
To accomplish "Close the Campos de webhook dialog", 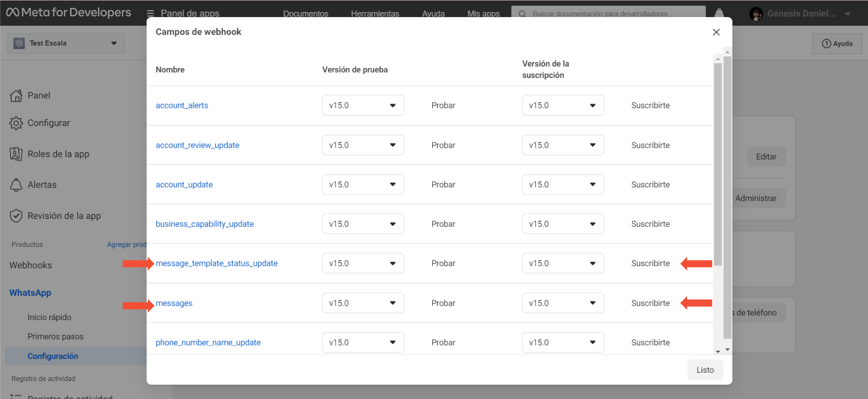I will [716, 32].
